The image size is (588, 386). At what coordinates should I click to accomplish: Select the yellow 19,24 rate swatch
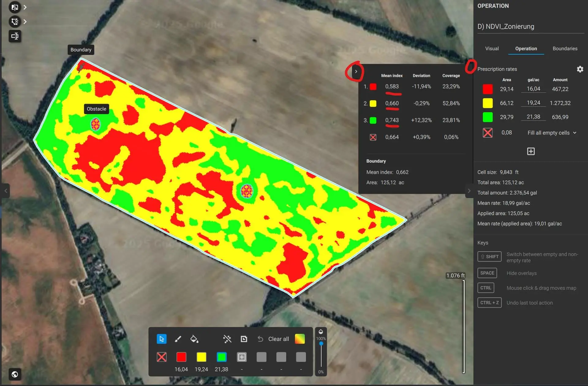click(x=201, y=357)
